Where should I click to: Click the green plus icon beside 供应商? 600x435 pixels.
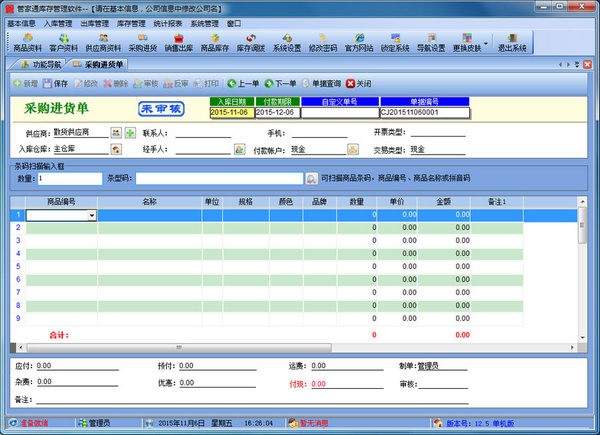(x=130, y=133)
